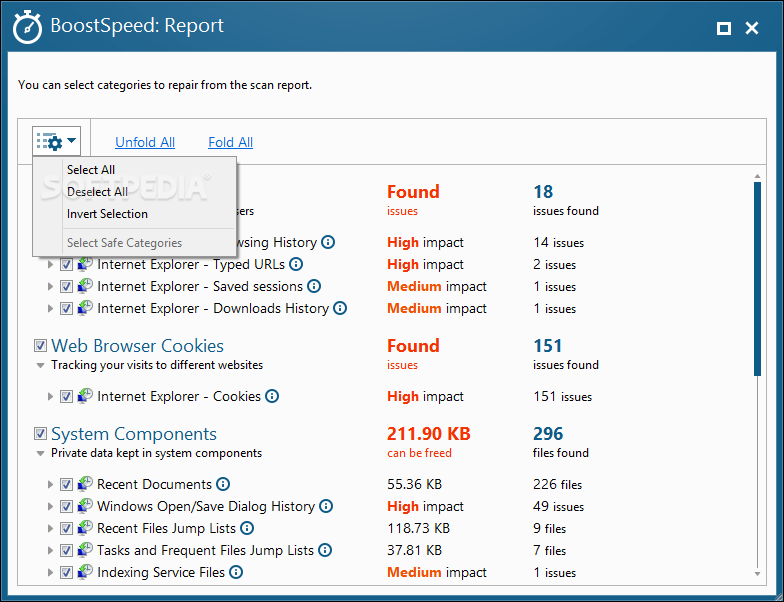
Task: Click the BoostSpeed stopwatch logo icon
Action: 27,28
